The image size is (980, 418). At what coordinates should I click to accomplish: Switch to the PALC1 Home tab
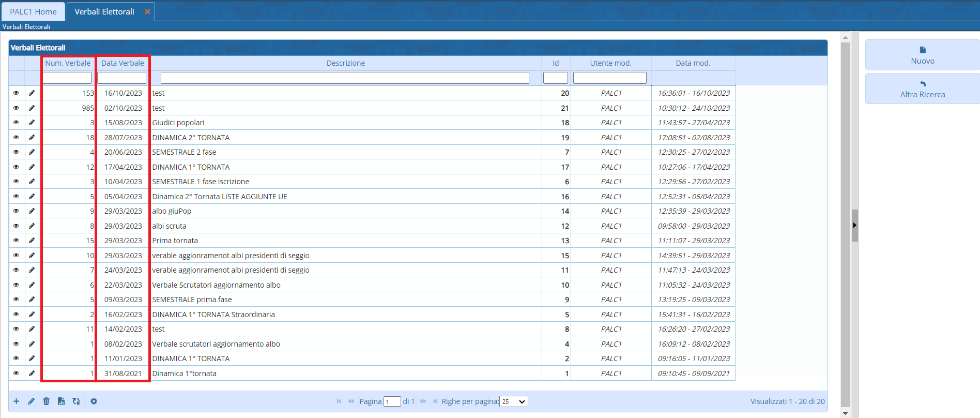click(x=33, y=11)
